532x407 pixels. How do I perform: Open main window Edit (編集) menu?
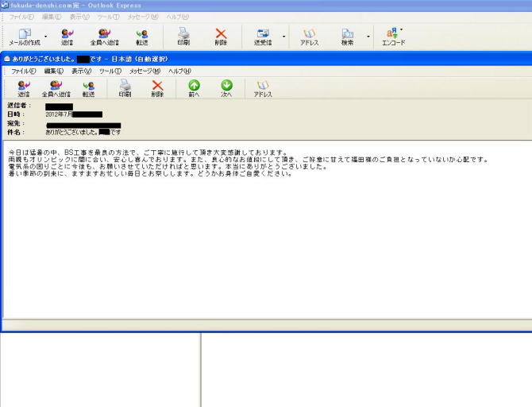point(52,17)
